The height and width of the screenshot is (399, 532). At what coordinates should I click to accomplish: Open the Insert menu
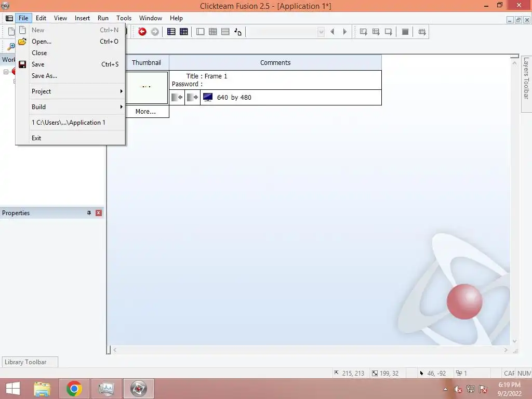pyautogui.click(x=82, y=18)
